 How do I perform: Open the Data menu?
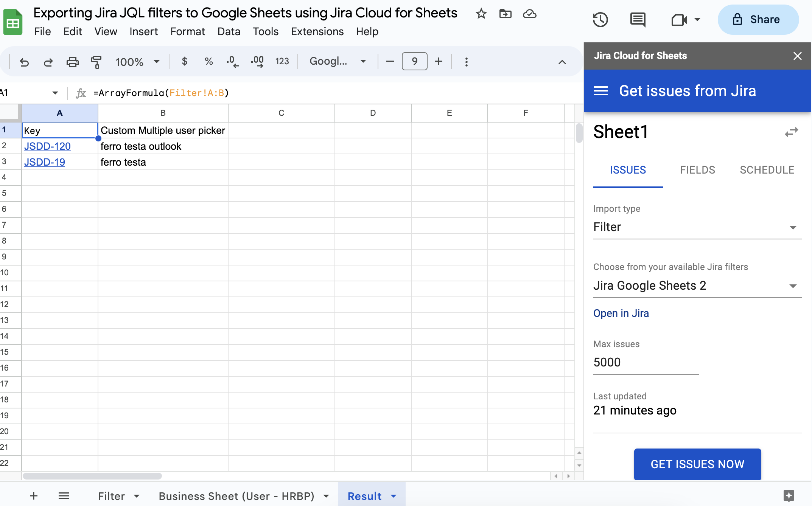coord(229,31)
